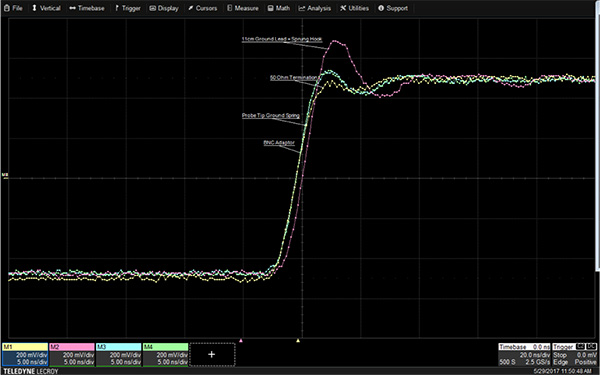Select the yellow trigger position marker
This screenshot has width=600, height=375.
[298, 340]
